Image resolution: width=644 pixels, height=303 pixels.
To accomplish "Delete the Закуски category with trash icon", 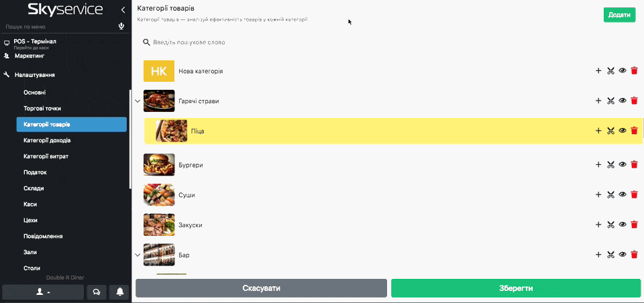I will (x=635, y=225).
